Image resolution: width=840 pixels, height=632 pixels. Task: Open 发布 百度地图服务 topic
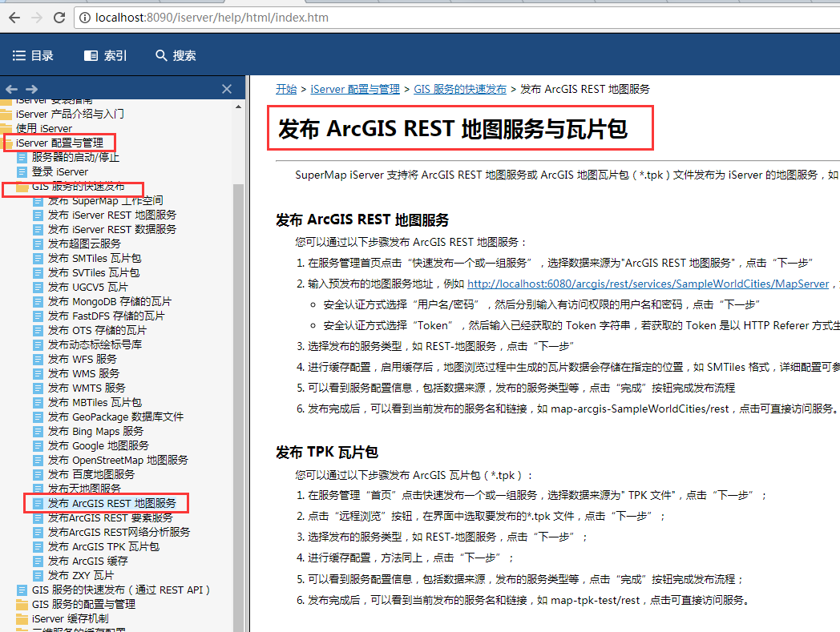pyautogui.click(x=91, y=475)
